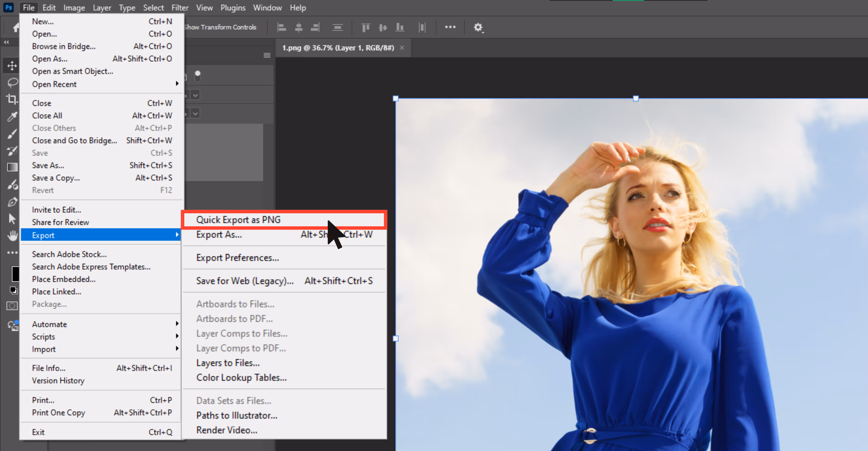The image size is (868, 451).
Task: Open the Window menu
Action: [267, 7]
